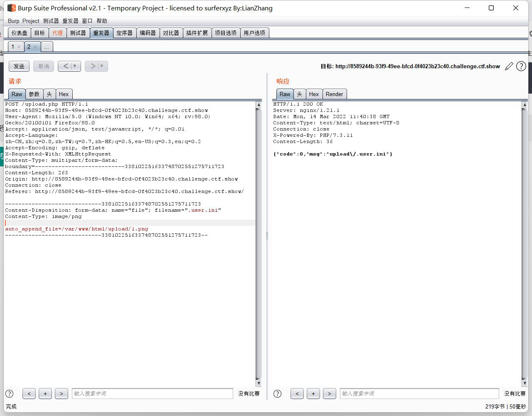Switch to 插件扩展 extender tab
The height and width of the screenshot is (416, 532).
click(x=197, y=33)
